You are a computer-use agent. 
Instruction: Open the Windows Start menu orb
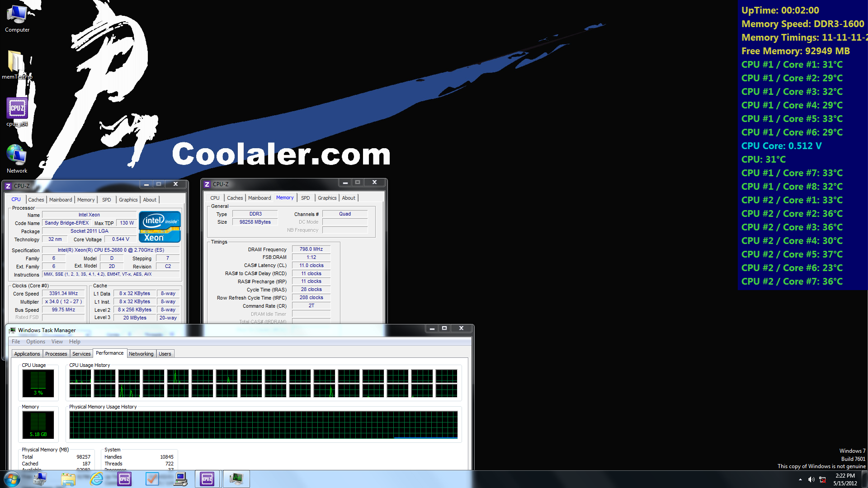[x=12, y=479]
